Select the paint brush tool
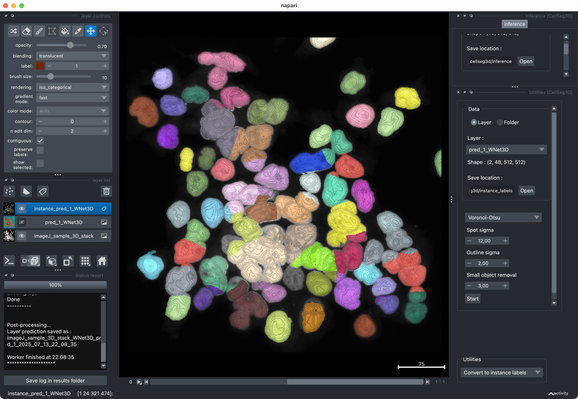Screen dimensions: 578x399 [x=39, y=31]
